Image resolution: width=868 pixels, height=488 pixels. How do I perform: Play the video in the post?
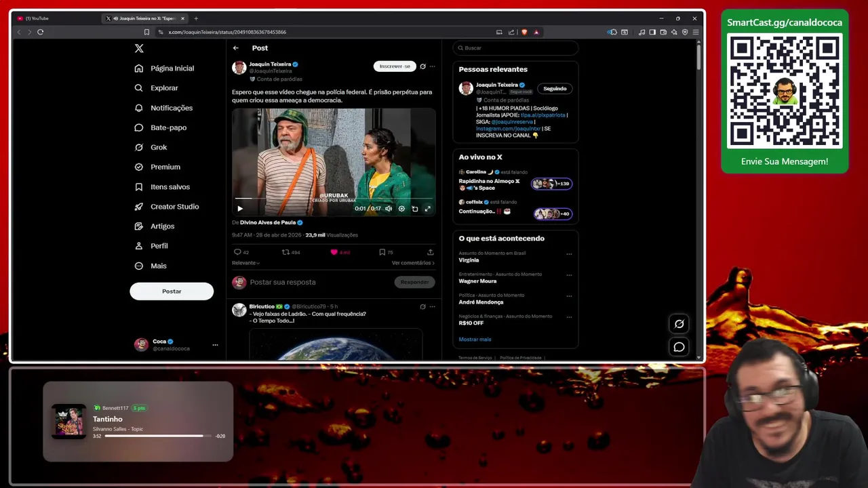point(240,209)
